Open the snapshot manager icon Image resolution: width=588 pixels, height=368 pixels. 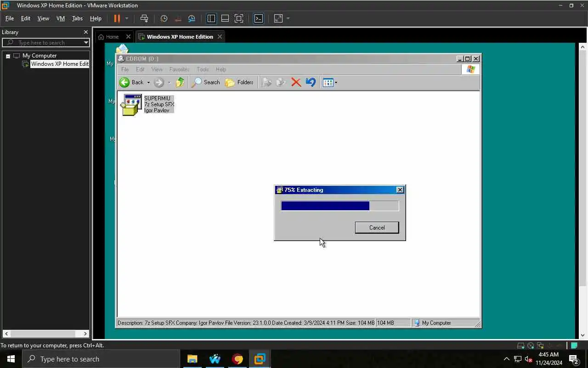click(192, 18)
